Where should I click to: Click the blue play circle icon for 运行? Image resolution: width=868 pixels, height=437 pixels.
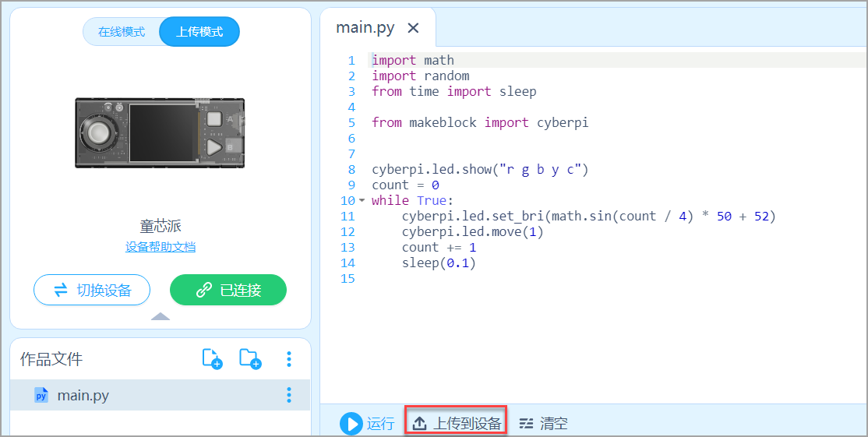(x=351, y=424)
